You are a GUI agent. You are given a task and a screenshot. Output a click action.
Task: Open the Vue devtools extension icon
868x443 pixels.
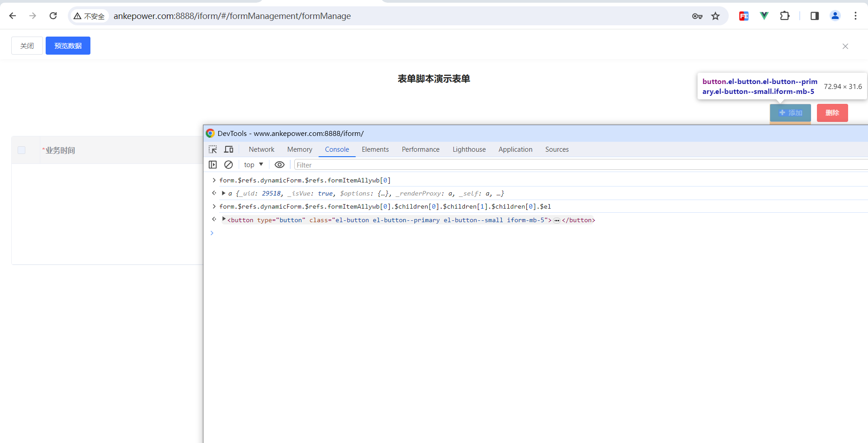(764, 16)
